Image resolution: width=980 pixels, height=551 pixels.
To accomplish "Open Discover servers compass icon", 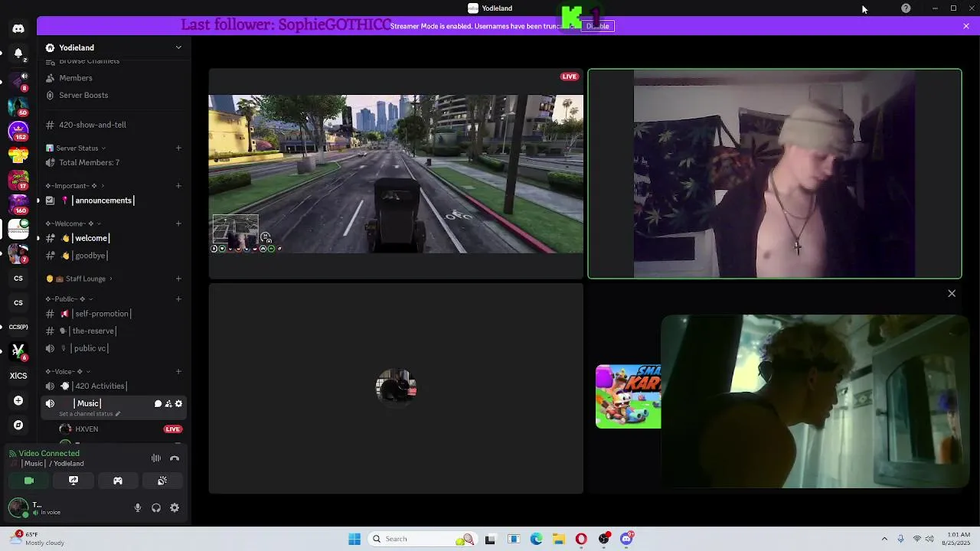I will [18, 425].
